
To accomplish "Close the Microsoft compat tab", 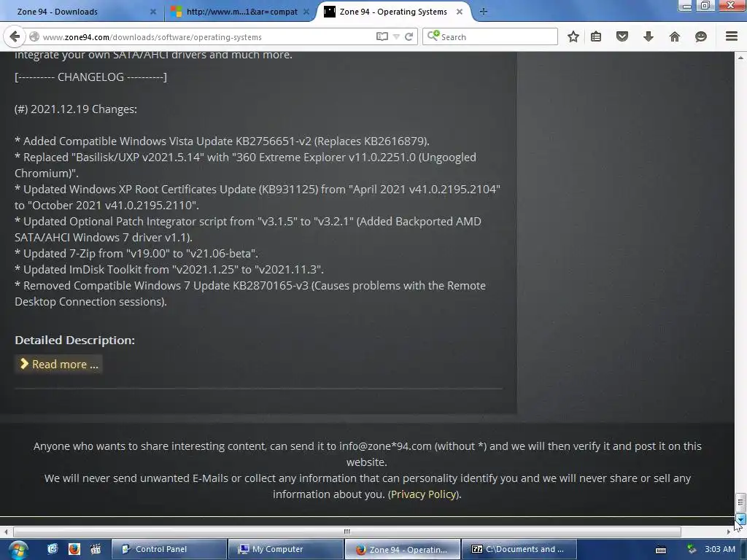I will (x=306, y=12).
